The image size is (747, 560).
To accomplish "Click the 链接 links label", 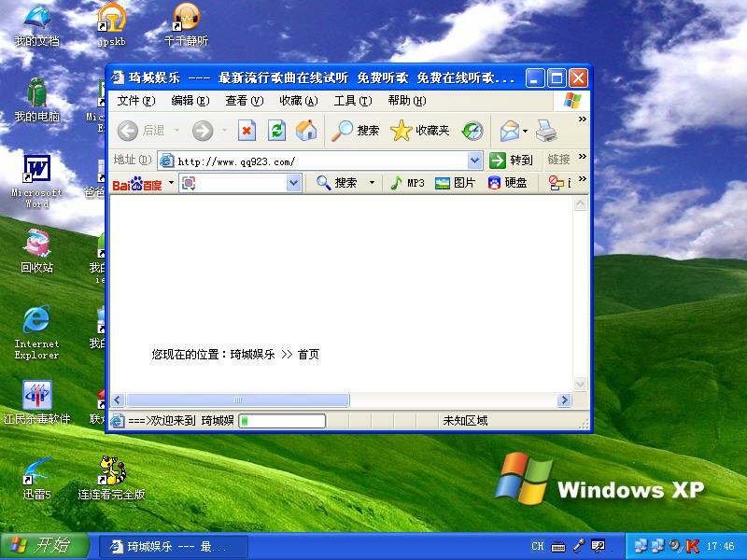I will pos(558,160).
